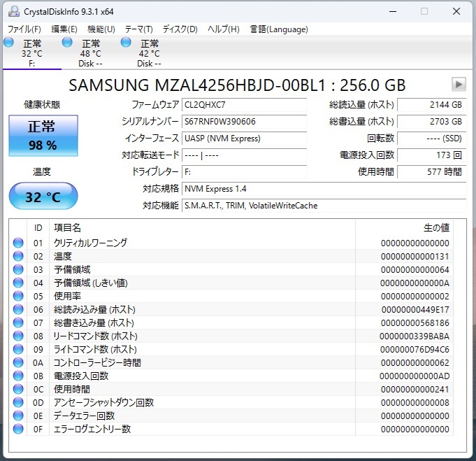476x461 pixels.
Task: Click the status icon for ID 02 温度
Action: (18, 256)
